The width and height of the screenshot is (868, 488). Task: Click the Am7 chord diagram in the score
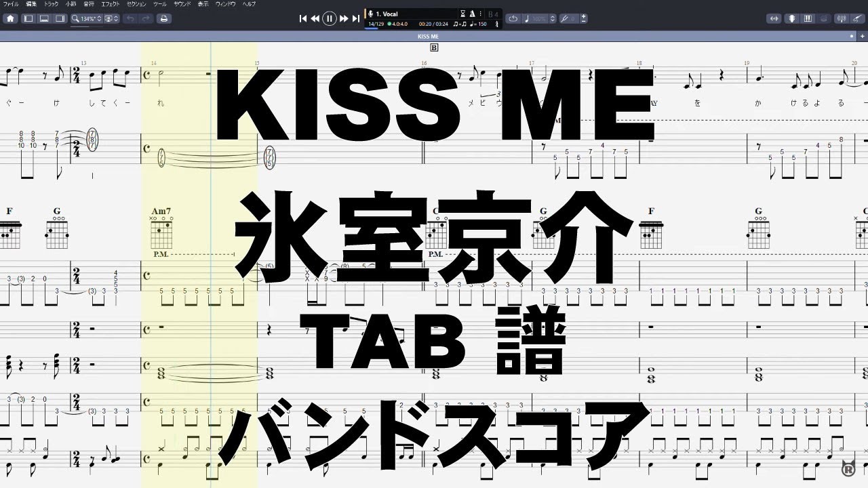click(x=160, y=232)
